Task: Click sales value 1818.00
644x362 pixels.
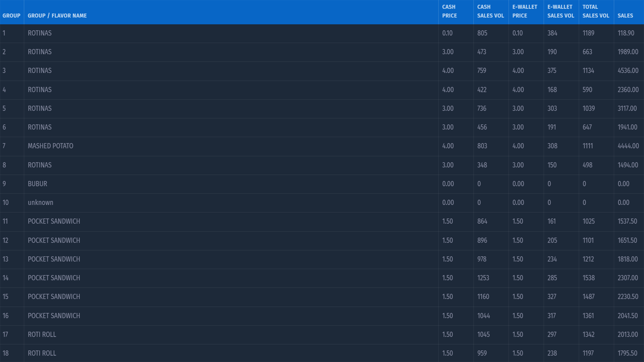Action: click(628, 259)
